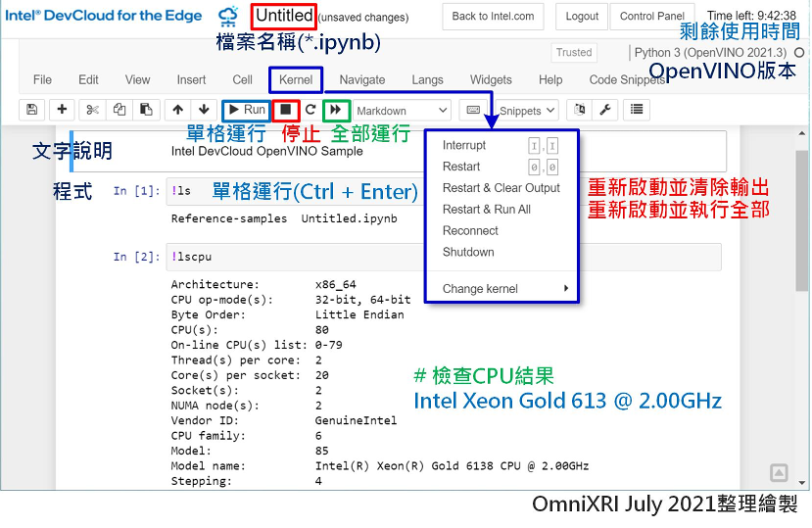The height and width of the screenshot is (528, 812).
Task: Run the current cell
Action: coord(247,110)
